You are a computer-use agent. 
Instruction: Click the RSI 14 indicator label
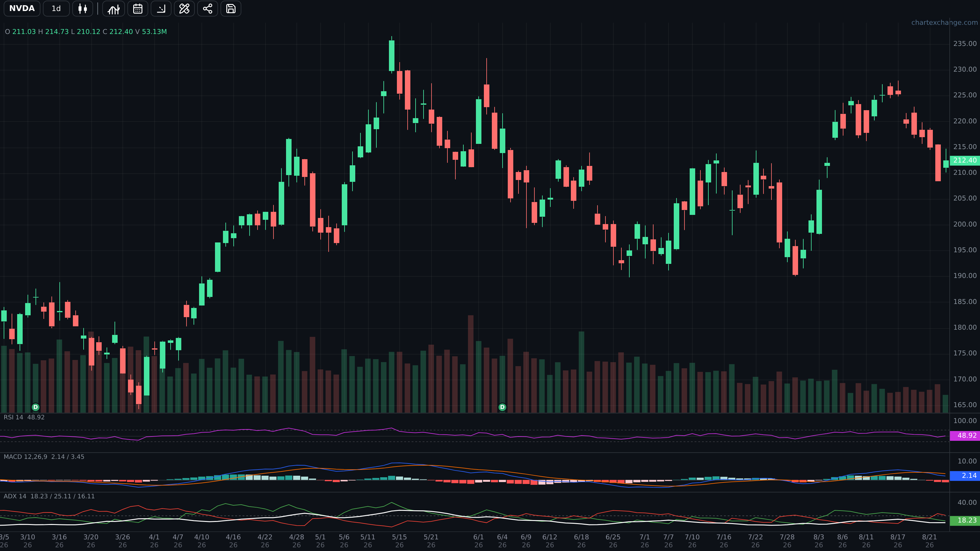point(13,417)
